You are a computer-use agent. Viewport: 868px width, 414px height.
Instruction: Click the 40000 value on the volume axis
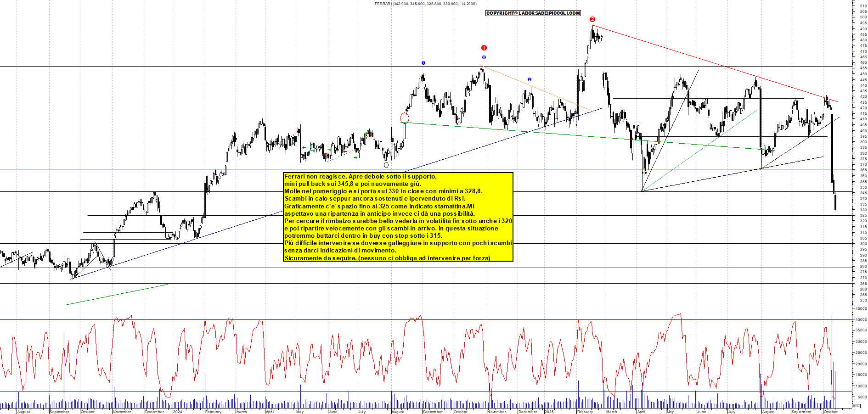[x=861, y=319]
